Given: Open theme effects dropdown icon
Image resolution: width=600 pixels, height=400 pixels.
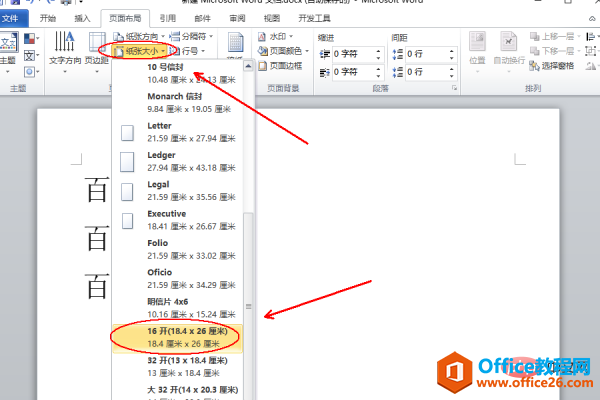Looking at the screenshot, I should tap(31, 72).
